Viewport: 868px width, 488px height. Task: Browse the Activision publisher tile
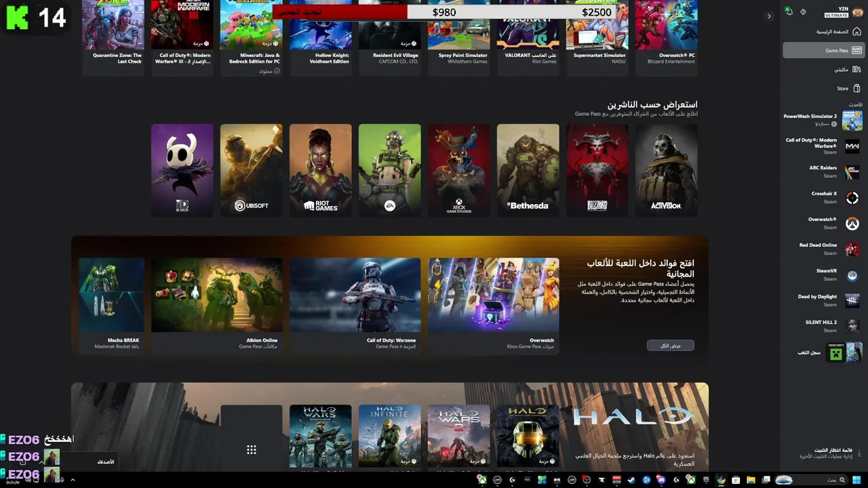point(666,170)
